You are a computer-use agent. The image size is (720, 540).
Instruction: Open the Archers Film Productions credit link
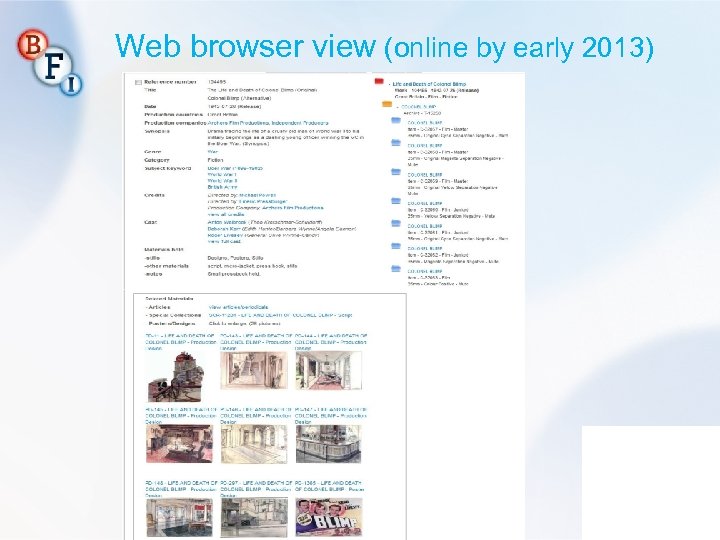292,208
